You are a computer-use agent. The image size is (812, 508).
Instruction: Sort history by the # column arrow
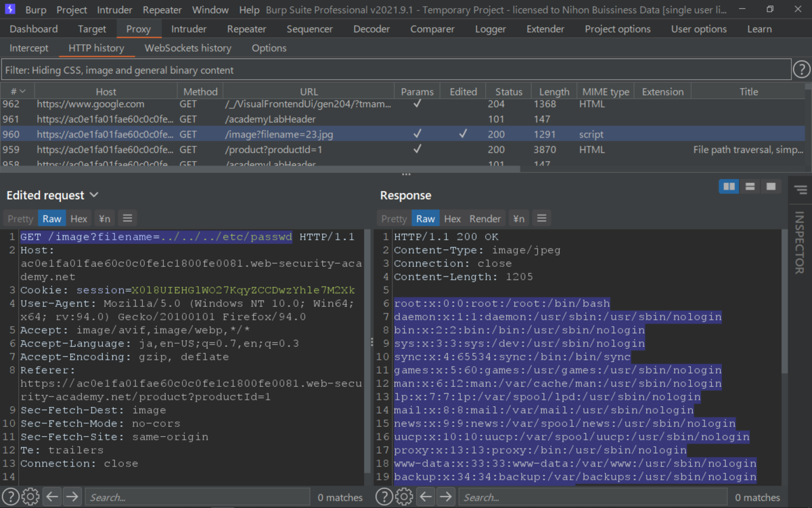[x=22, y=91]
